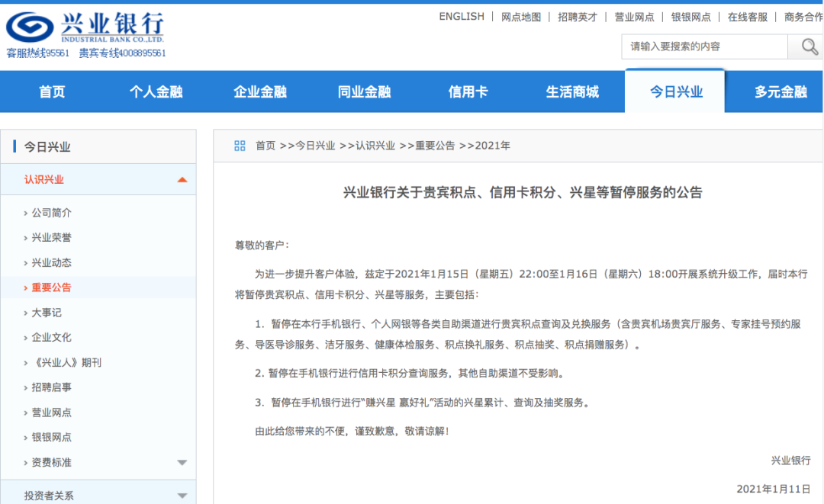Go to 首页 via breadcrumb

coord(266,146)
